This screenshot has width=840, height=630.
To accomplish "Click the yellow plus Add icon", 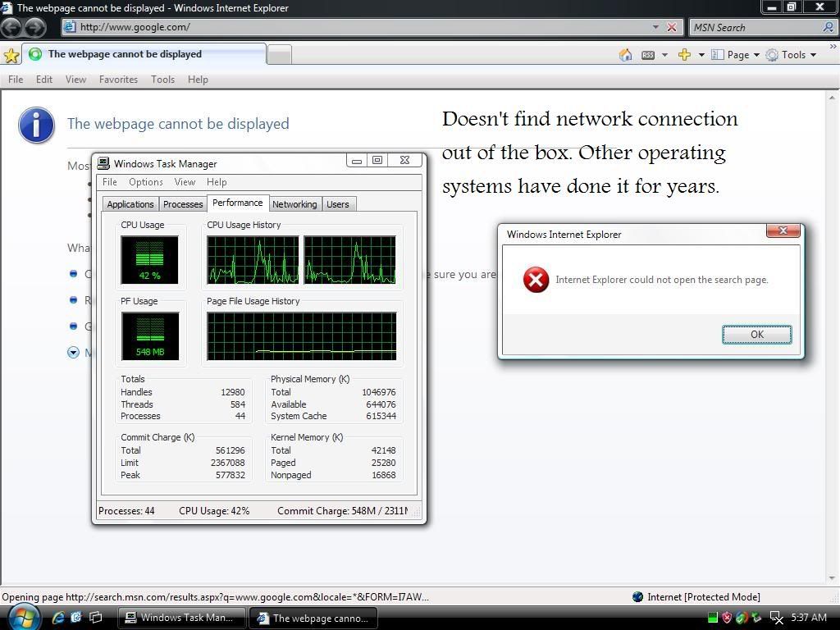I will pos(684,55).
